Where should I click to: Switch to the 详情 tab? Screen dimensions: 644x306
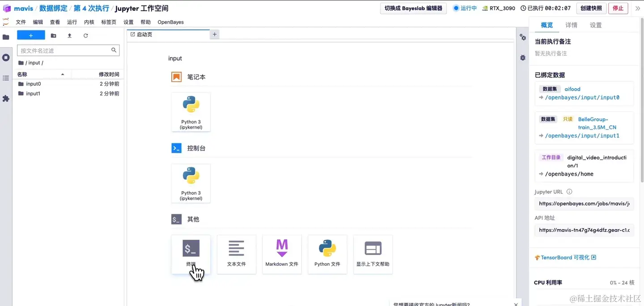click(572, 25)
